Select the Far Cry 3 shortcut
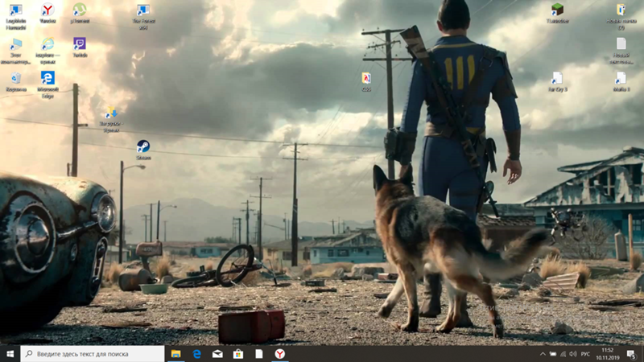This screenshot has width=644, height=362. [x=557, y=82]
